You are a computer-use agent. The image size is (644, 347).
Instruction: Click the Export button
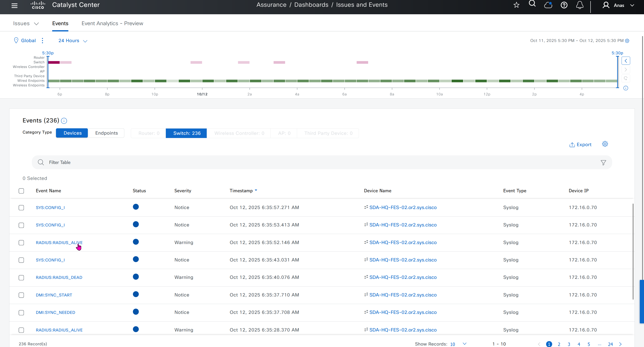point(580,145)
